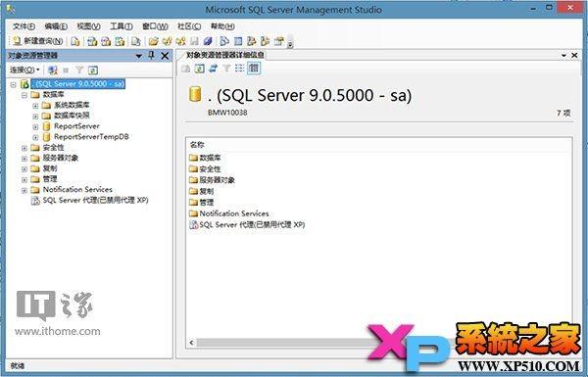Open the Community (社区) menu
Viewport: 588px width, 377px height.
[189, 26]
